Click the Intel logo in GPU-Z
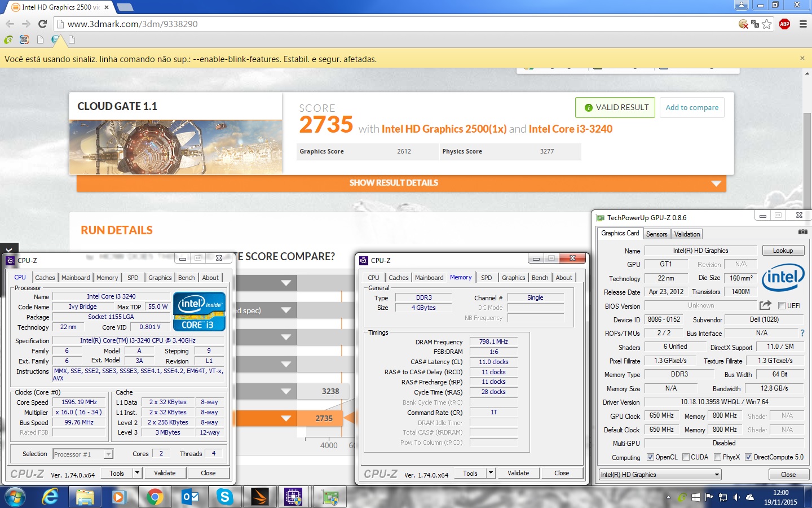Image resolution: width=812 pixels, height=508 pixels. [x=783, y=277]
